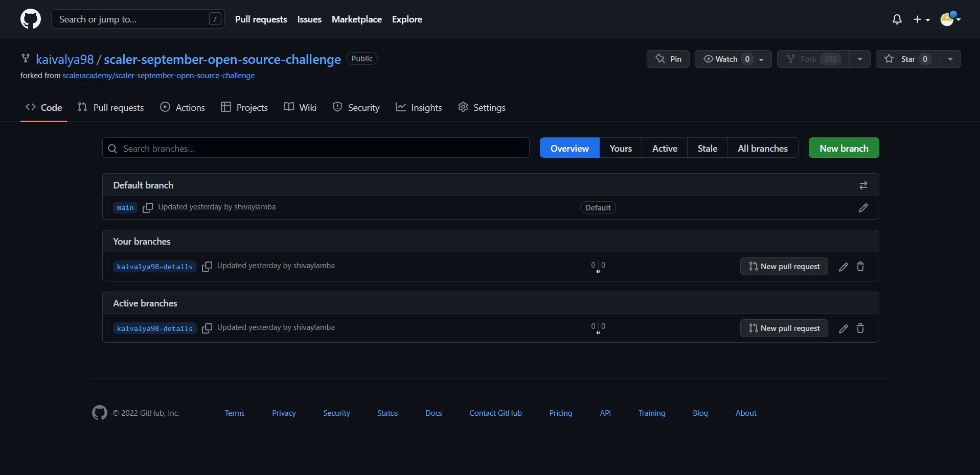Open the API footer link

click(x=605, y=413)
